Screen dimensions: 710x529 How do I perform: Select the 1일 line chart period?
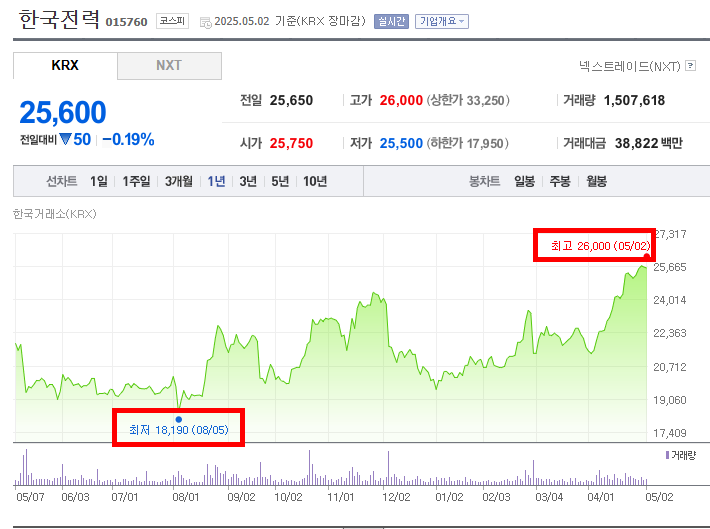(x=99, y=182)
